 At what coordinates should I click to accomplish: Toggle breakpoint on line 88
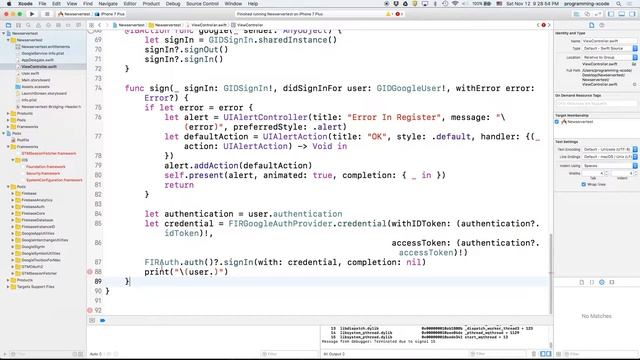(90, 271)
